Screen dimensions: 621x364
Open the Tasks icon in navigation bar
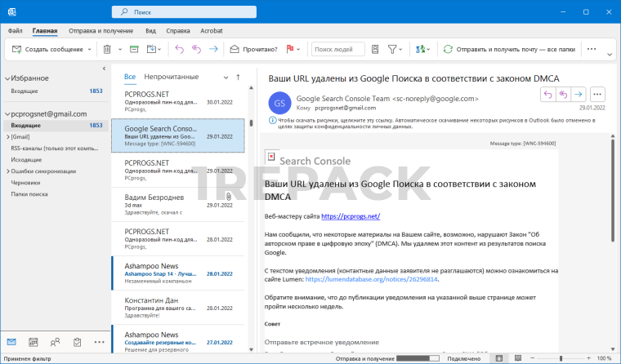tap(78, 342)
